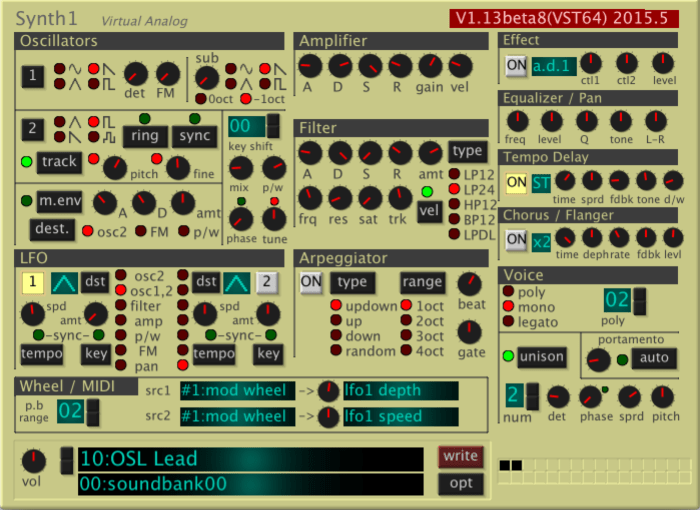Adjust the filter frq cutoff knob
The width and height of the screenshot is (700, 510).
310,198
